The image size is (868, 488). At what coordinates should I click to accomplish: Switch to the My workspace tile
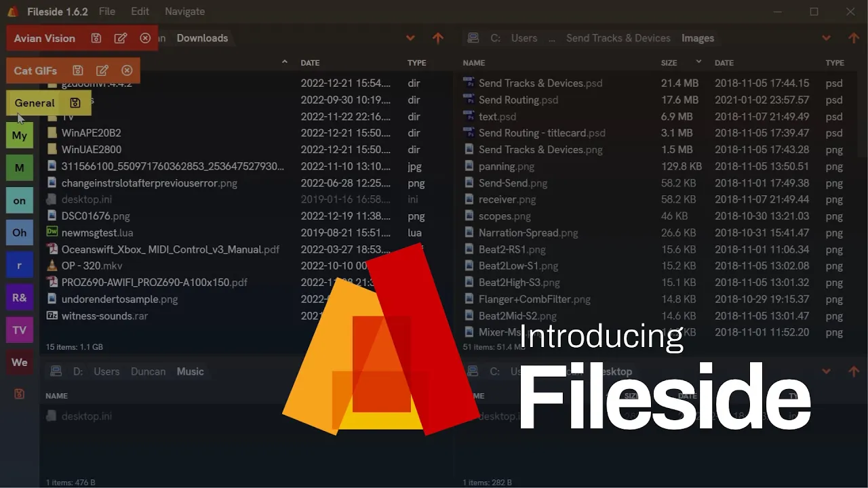pos(20,136)
